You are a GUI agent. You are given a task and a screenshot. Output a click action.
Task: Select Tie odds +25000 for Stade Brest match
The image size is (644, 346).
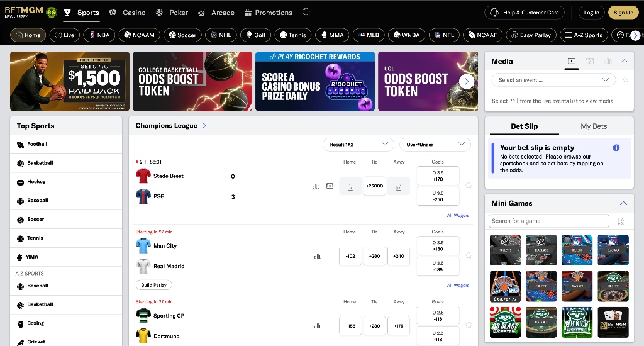pos(374,186)
